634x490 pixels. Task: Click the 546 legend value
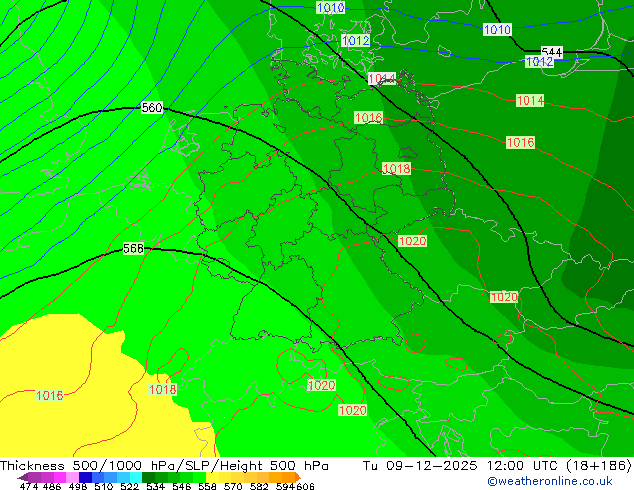182,486
